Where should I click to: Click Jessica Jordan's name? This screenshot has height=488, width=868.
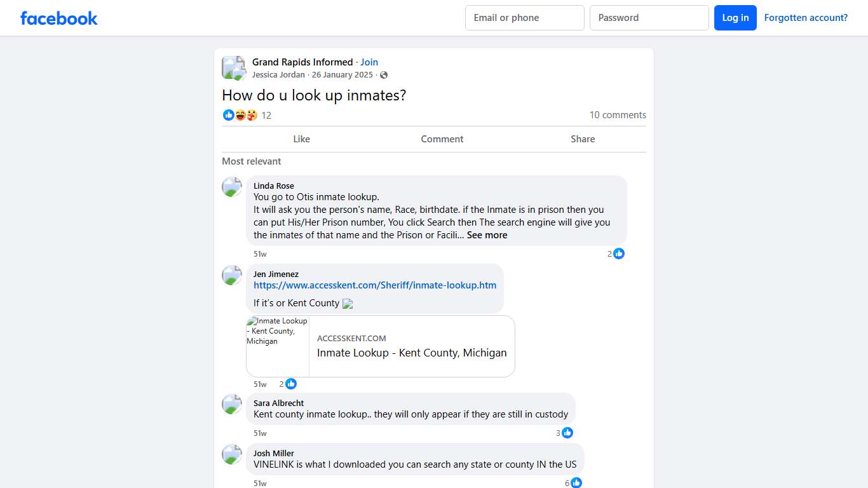(278, 74)
